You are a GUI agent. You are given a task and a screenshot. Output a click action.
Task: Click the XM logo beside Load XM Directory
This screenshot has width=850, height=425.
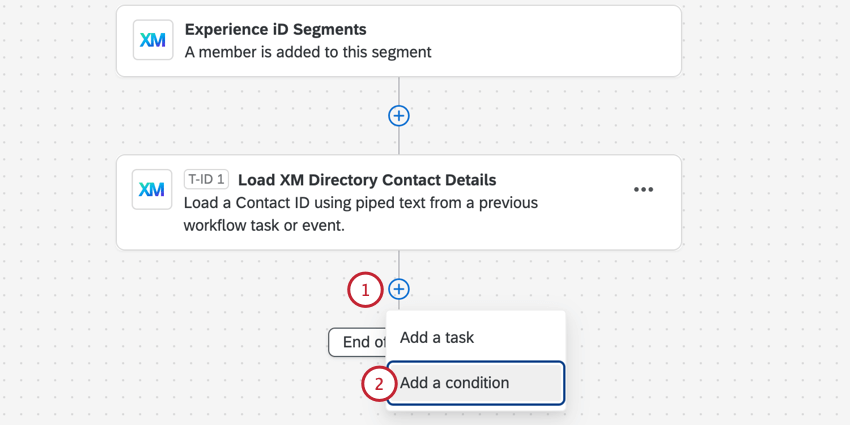(x=153, y=189)
